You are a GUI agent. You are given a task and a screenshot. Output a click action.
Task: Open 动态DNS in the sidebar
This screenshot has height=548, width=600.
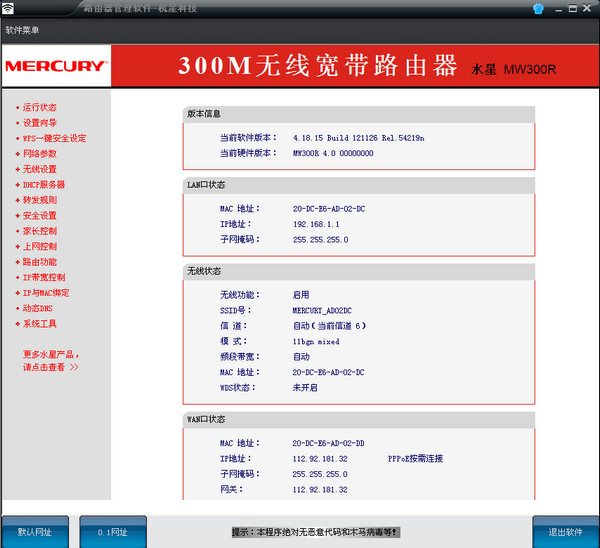click(x=40, y=308)
